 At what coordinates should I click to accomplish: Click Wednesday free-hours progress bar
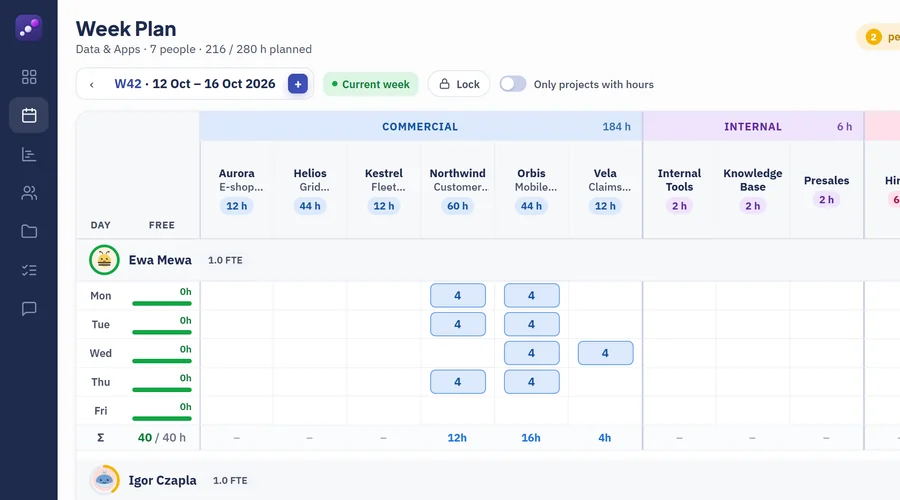(162, 361)
